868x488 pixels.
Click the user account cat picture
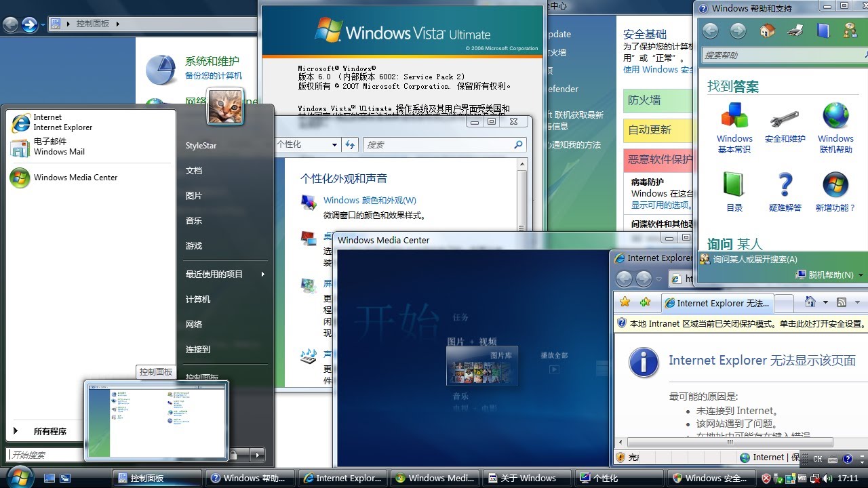[x=225, y=106]
